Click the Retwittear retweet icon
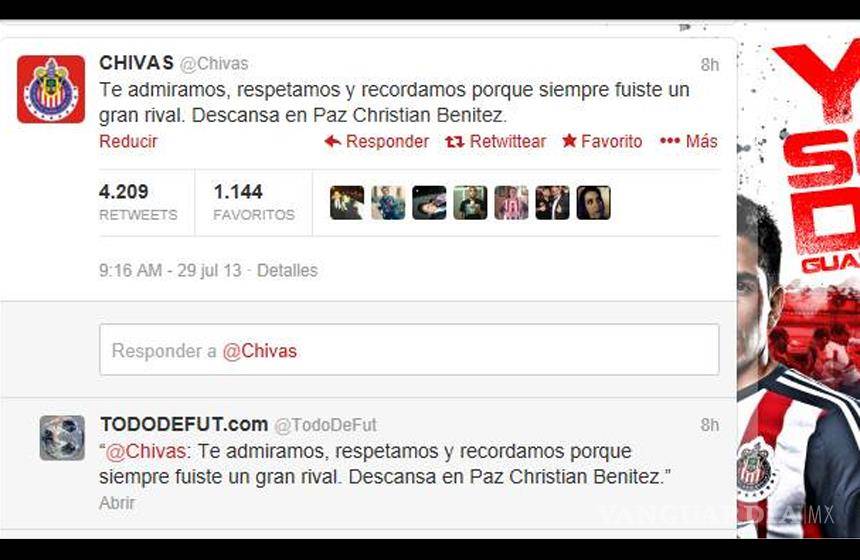 (x=455, y=142)
